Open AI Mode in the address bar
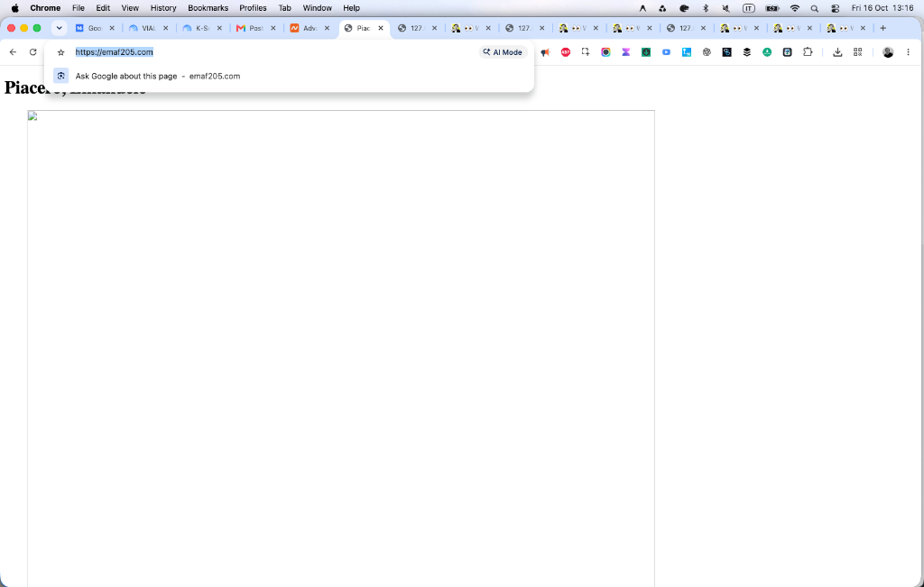The width and height of the screenshot is (924, 587). pos(503,51)
